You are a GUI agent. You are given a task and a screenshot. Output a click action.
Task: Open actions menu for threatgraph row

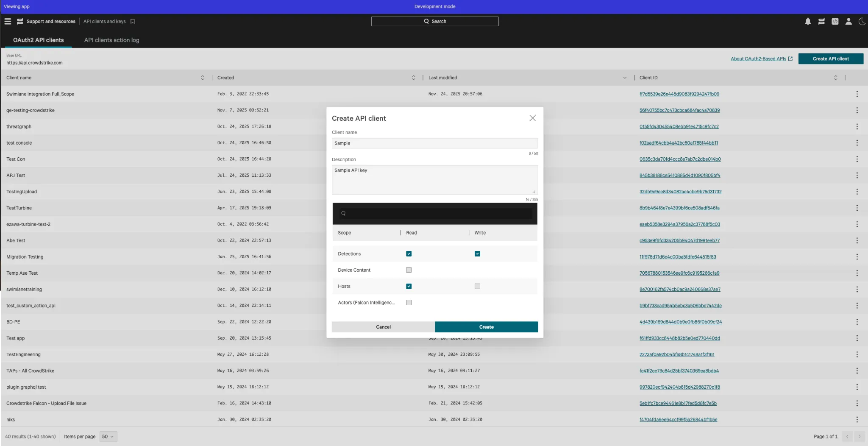[x=857, y=126]
